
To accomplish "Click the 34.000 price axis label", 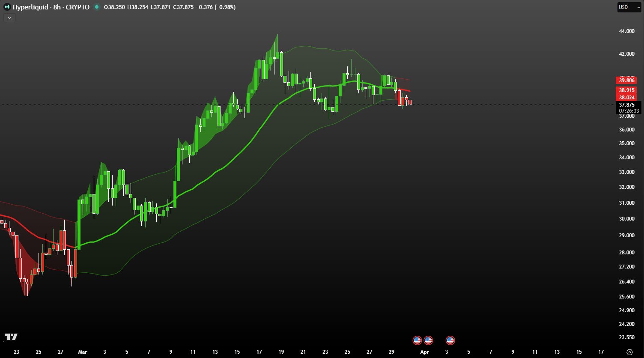I will click(x=626, y=158).
